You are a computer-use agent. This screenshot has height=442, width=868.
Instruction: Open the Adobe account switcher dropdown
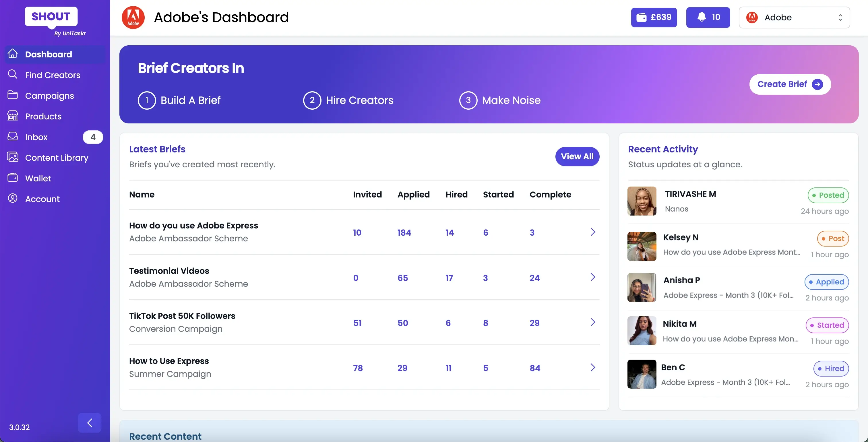pyautogui.click(x=794, y=17)
